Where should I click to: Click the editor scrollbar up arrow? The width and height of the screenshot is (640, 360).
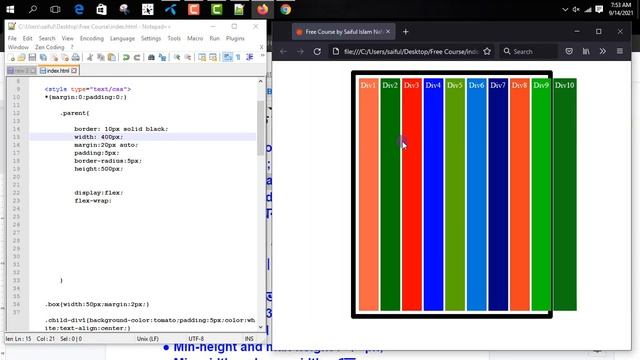(260, 82)
